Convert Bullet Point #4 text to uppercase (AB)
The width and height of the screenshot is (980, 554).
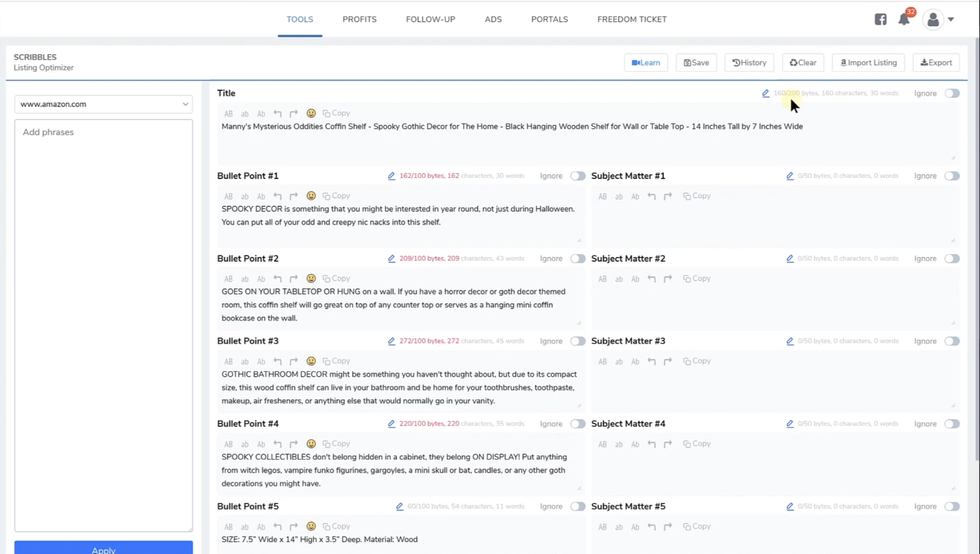click(x=228, y=444)
